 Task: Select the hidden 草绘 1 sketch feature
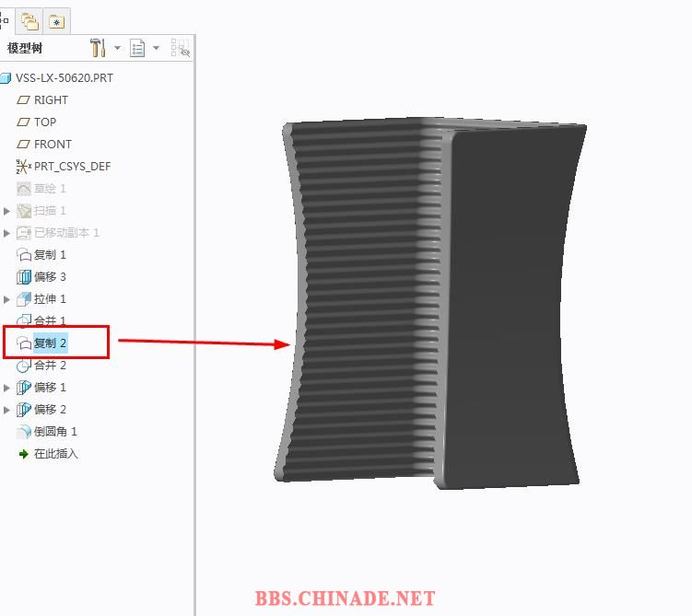pyautogui.click(x=50, y=189)
